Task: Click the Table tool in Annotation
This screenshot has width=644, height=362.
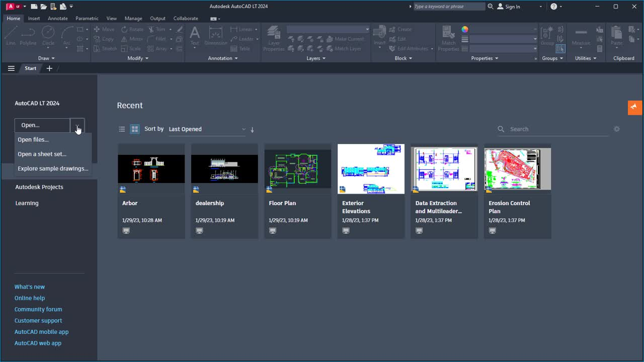Action: pos(240,49)
